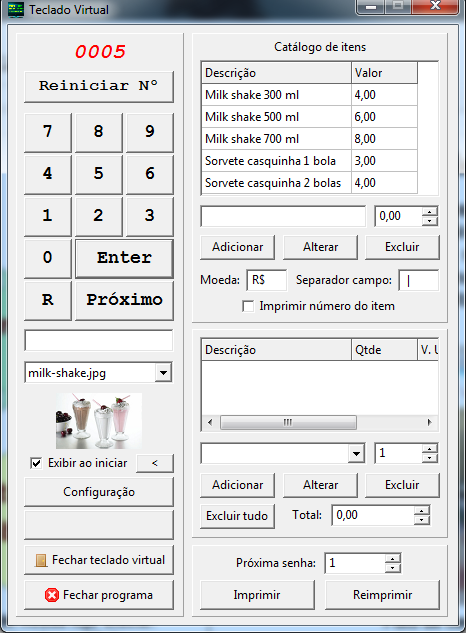This screenshot has height=633, width=466.
Task: Click the order list Descrição header
Action: click(276, 350)
